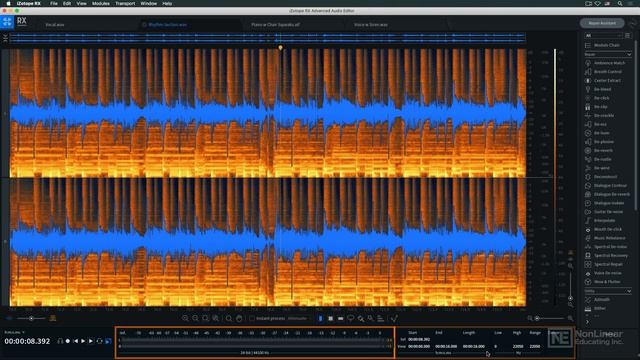Switch to the Vocal.wav tab

(55, 25)
